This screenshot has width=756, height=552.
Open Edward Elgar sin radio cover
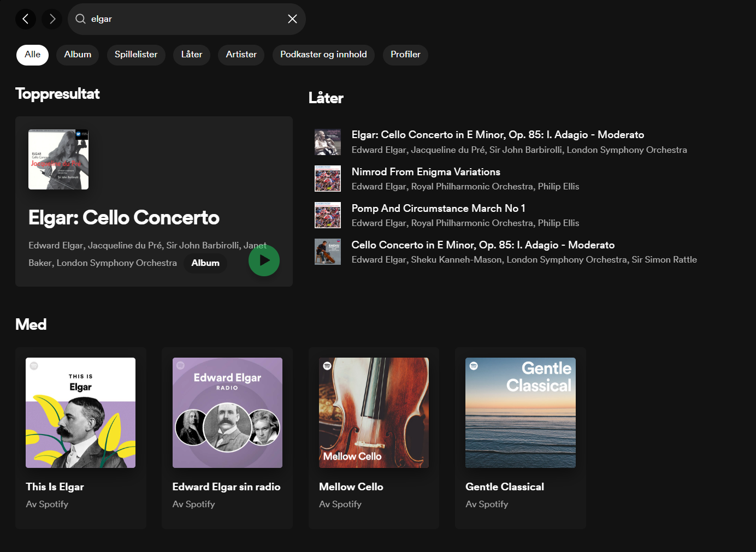(227, 413)
